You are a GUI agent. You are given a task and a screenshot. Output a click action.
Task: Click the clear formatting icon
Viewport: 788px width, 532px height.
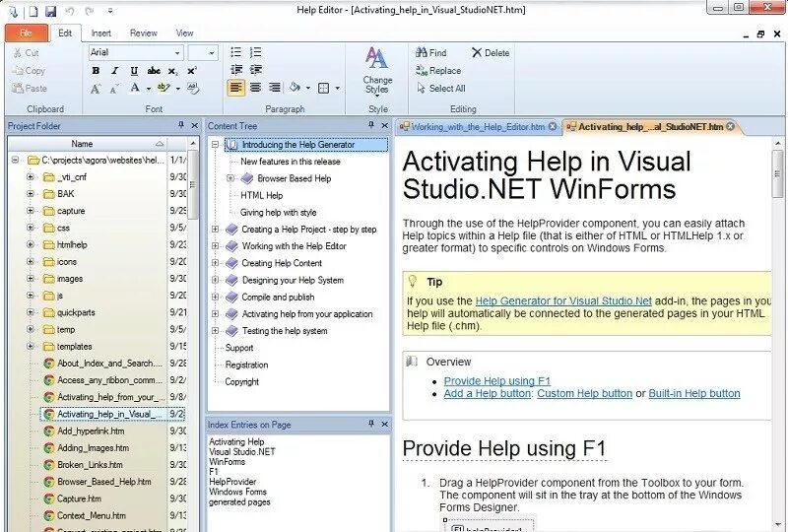[x=193, y=89]
